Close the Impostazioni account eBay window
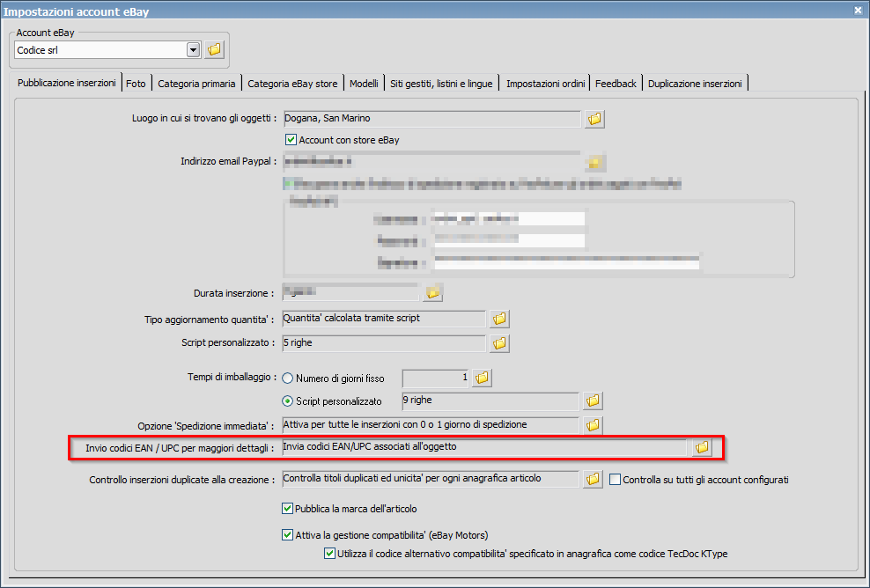This screenshot has width=870, height=588. click(x=858, y=10)
